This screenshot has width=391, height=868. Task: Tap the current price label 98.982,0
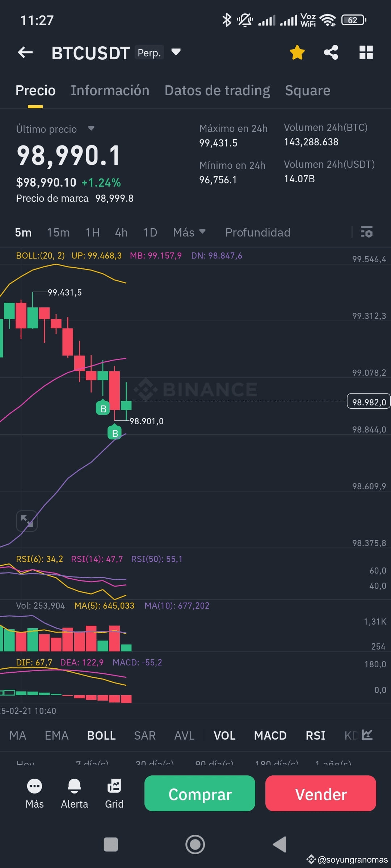tap(369, 402)
